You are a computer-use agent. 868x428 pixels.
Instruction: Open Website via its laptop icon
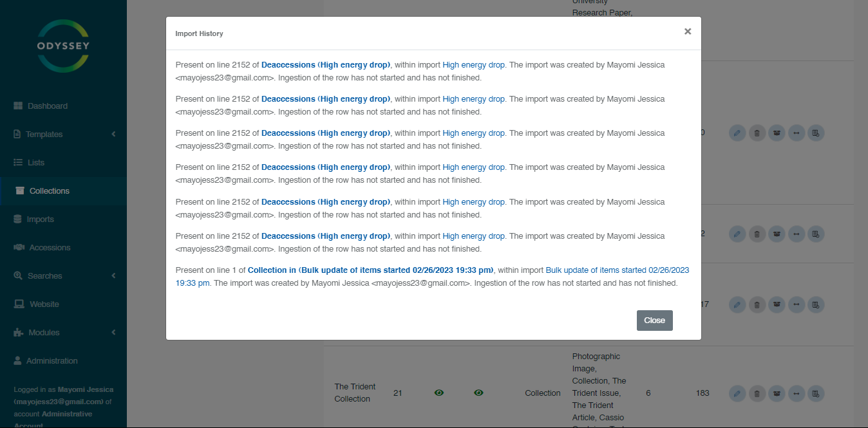pos(19,304)
